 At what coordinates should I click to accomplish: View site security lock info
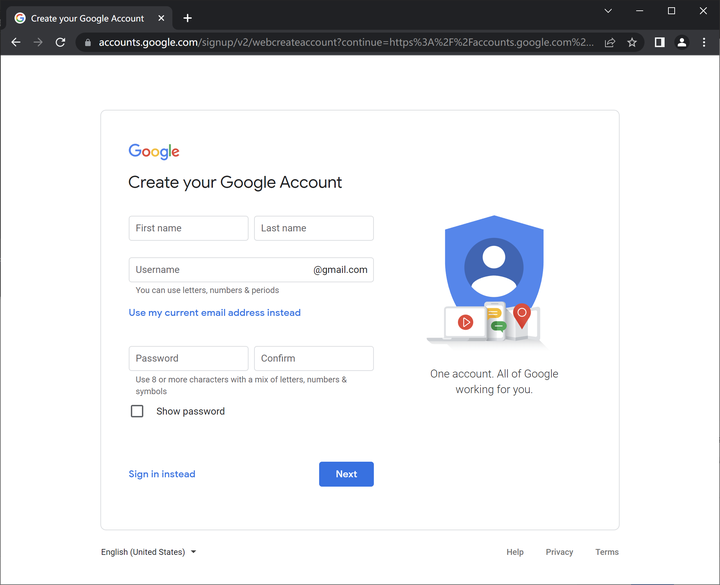[x=88, y=43]
